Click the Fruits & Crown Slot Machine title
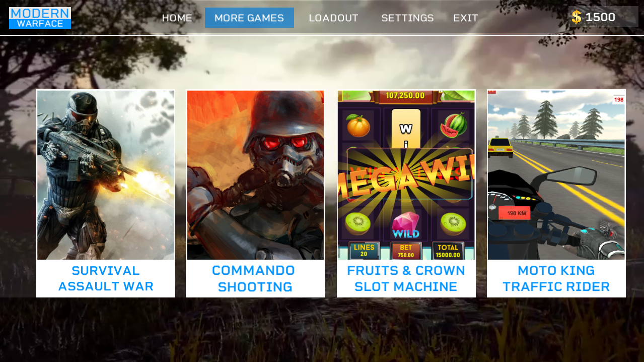Screen dimensions: 644x362 [406, 278]
